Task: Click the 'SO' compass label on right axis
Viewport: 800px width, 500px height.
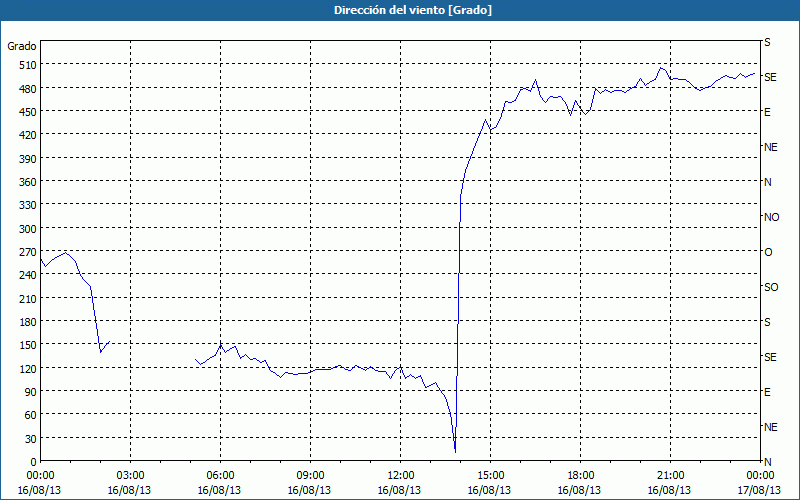Action: pyautogui.click(x=771, y=287)
